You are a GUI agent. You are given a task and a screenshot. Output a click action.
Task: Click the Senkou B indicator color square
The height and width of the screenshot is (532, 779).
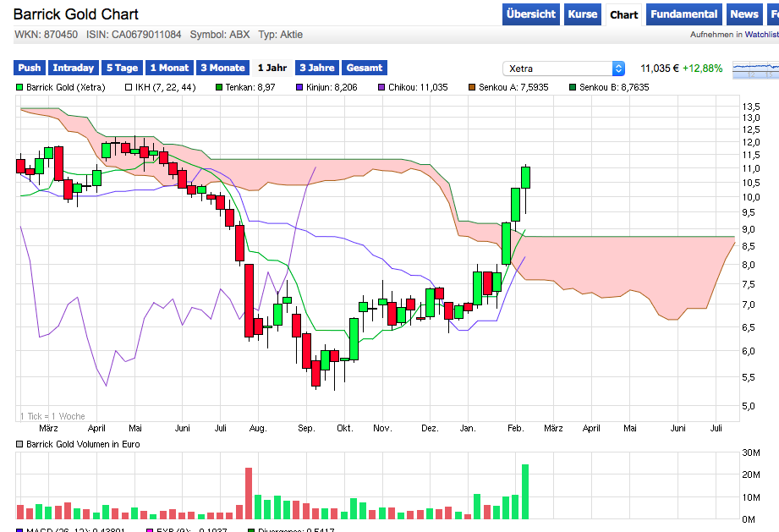coord(571,87)
